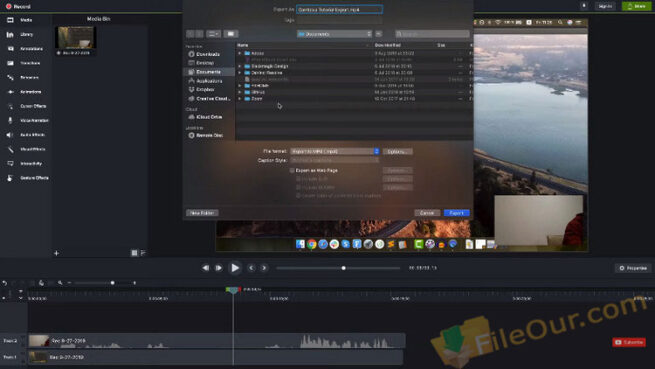The height and width of the screenshot is (369, 655).
Task: Click the Interactivity icon
Action: [x=10, y=163]
